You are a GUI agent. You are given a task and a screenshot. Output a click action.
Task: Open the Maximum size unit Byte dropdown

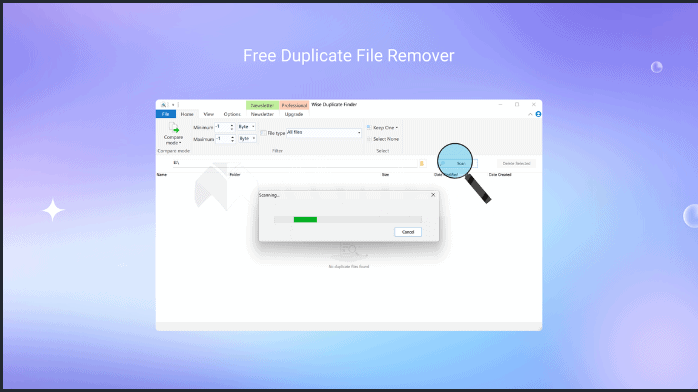pyautogui.click(x=247, y=138)
